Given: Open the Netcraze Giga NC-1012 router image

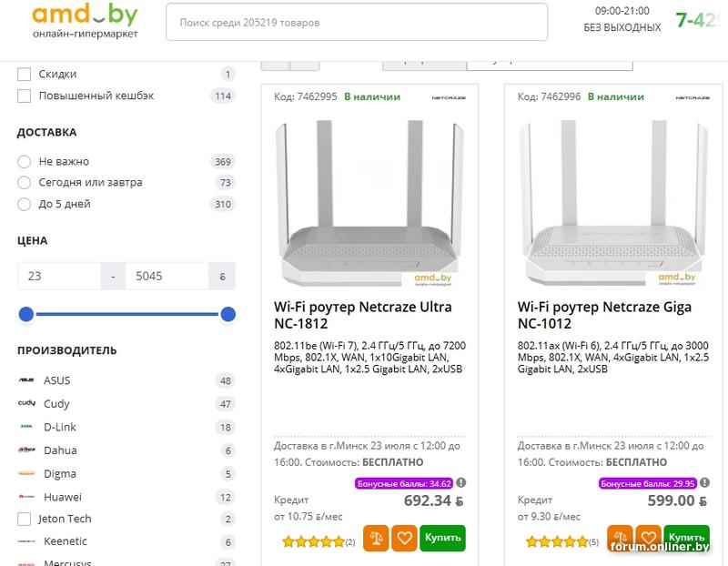Looking at the screenshot, I should tap(613, 203).
